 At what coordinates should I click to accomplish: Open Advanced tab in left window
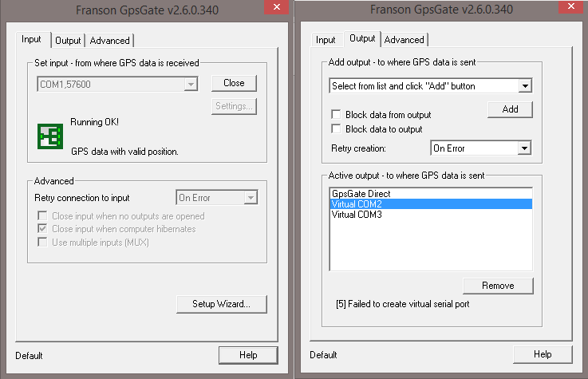(109, 41)
